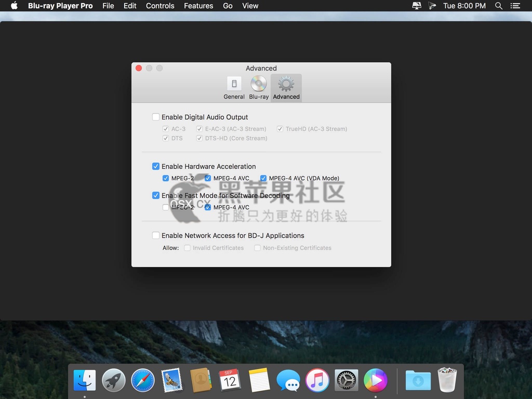Uncheck MPEG-2 under Hardware Acceleration
The width and height of the screenshot is (532, 399).
pos(166,178)
